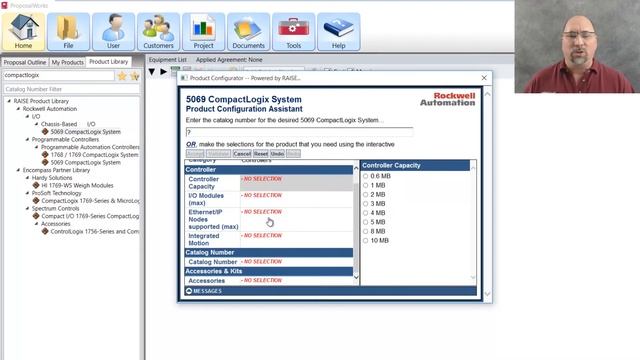This screenshot has height=360, width=640.
Task: Click the Cancel button in configurator
Action: coord(242,154)
